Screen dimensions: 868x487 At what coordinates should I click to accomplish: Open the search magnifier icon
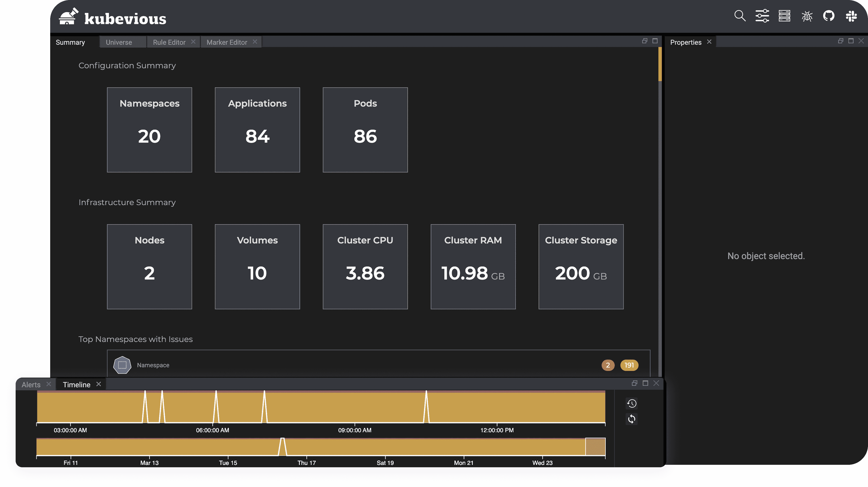740,16
